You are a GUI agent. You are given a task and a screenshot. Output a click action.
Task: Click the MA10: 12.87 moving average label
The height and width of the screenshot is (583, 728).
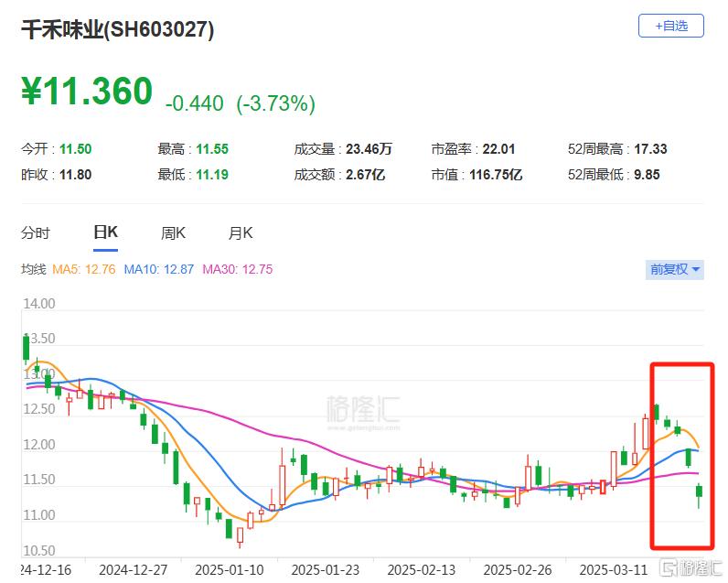158,269
